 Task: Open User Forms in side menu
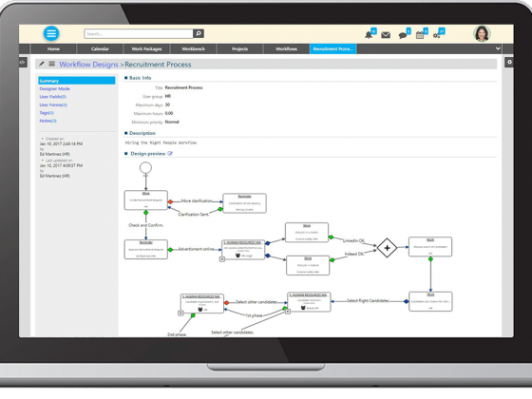(53, 104)
